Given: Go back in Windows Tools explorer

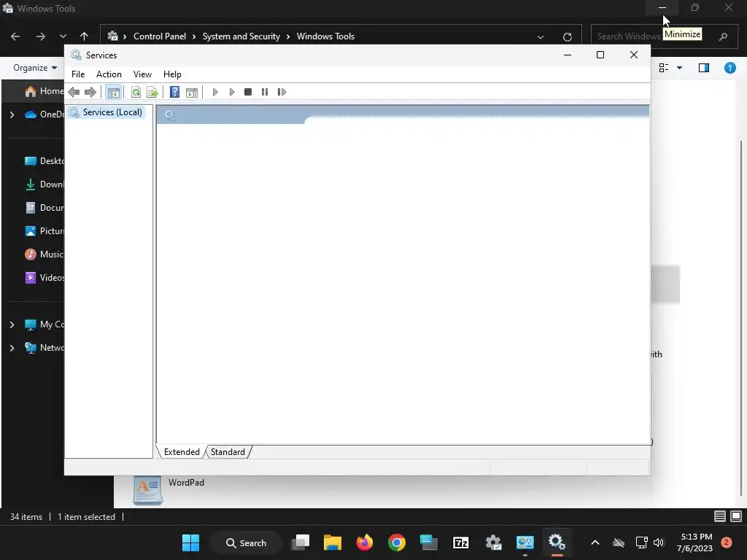Looking at the screenshot, I should (15, 36).
